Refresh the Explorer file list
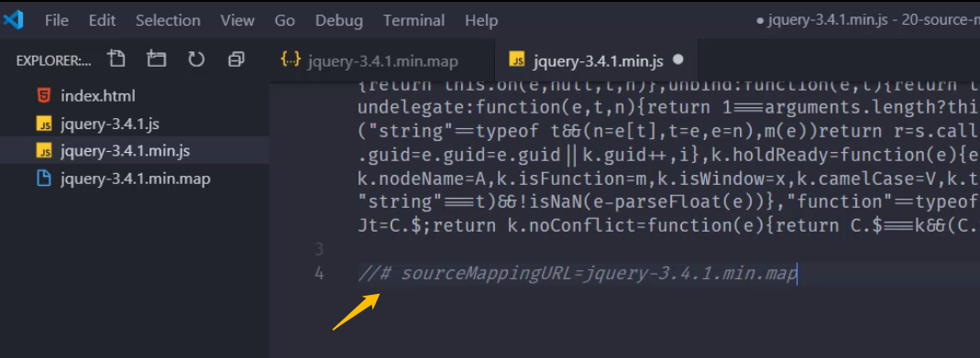The width and height of the screenshot is (980, 358). [196, 60]
